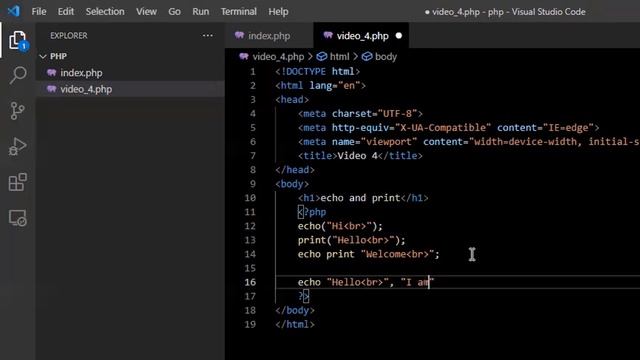
Task: Click video_4.php in the breadcrumb
Action: coord(278,56)
